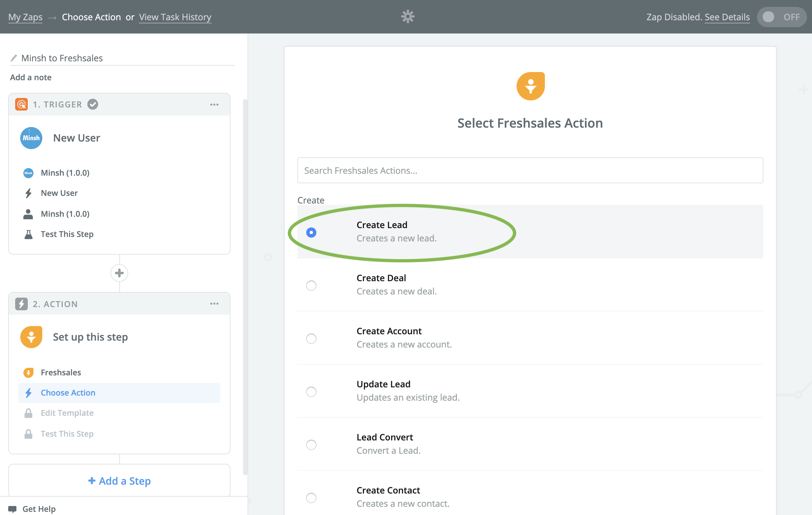Image resolution: width=812 pixels, height=515 pixels.
Task: Click the chat bubble icon beside Get Help
Action: click(x=13, y=509)
